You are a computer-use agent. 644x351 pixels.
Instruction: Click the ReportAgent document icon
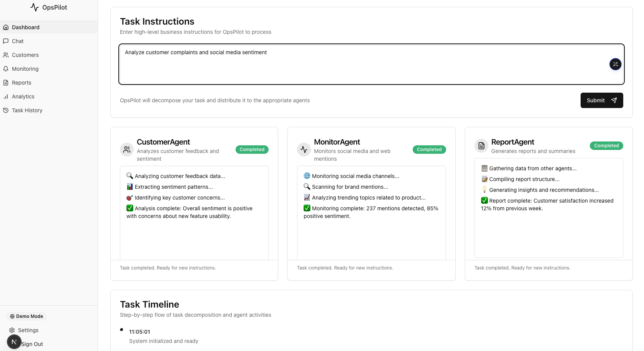481,146
